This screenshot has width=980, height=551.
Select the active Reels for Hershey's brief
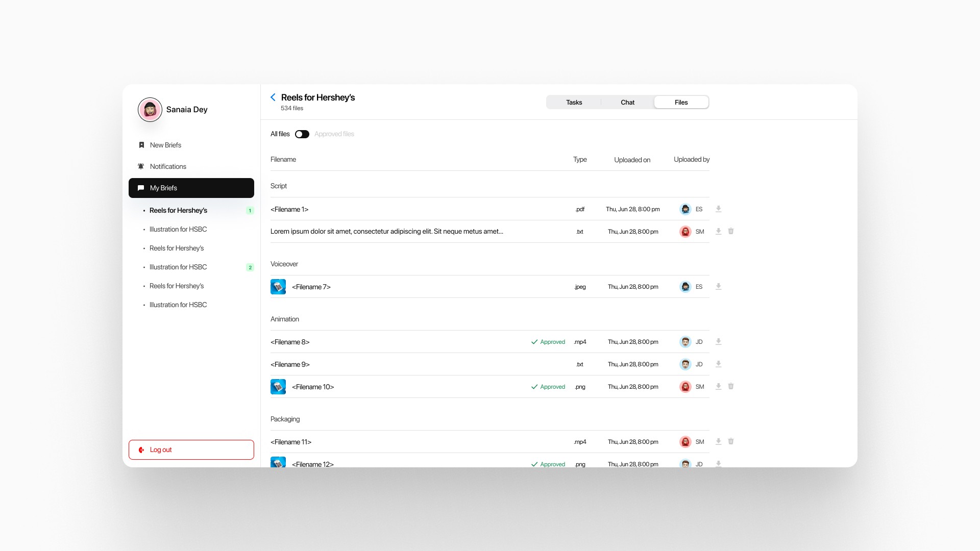pos(178,211)
